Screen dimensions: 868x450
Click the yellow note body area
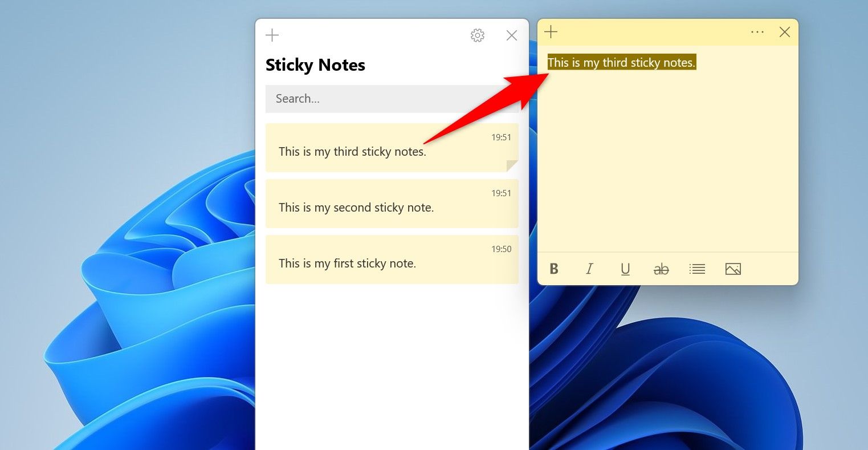667,160
